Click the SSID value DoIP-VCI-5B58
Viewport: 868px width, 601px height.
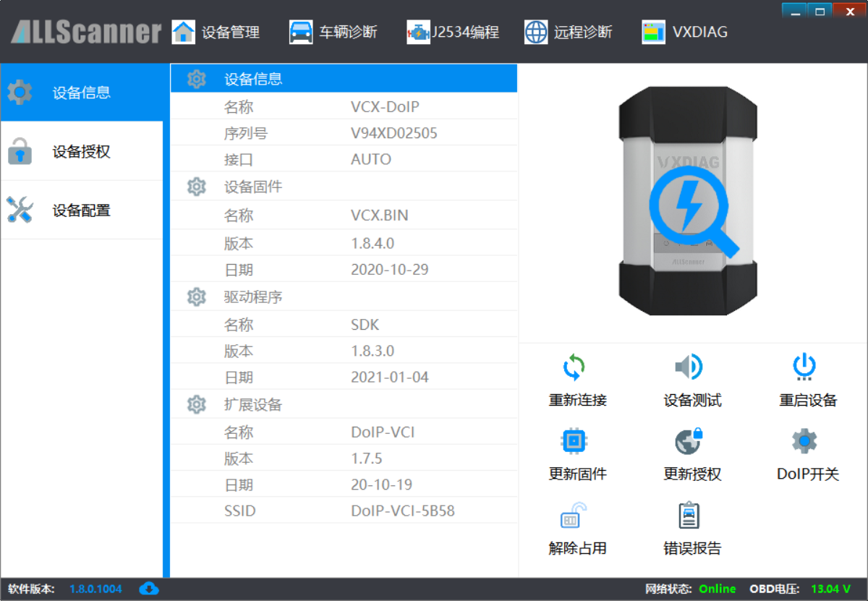403,511
